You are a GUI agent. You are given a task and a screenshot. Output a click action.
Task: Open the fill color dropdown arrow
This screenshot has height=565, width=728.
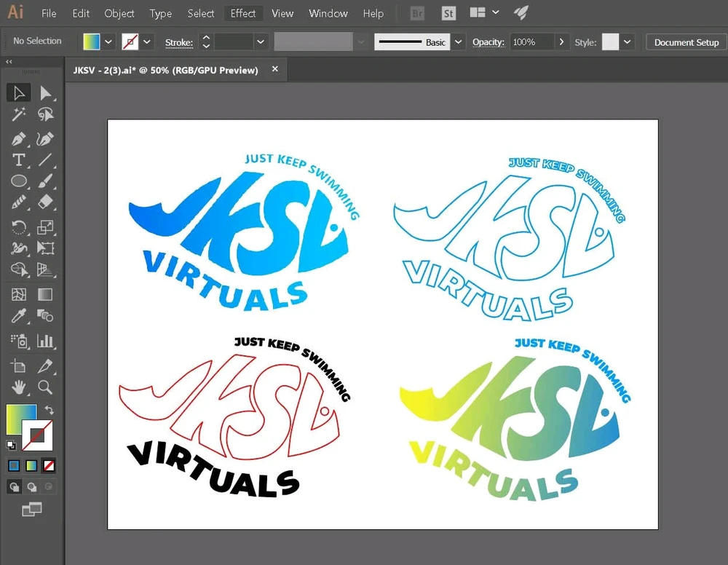[x=108, y=42]
